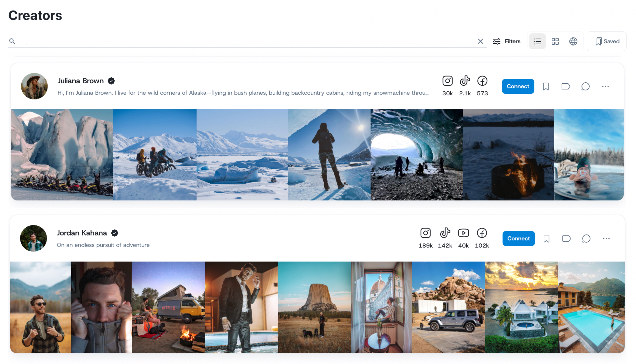This screenshot has height=364, width=636.
Task: Open more options menu for Jordan Kahana
Action: pos(606,238)
